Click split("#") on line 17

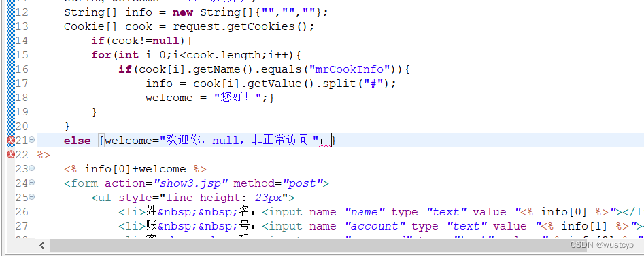(x=356, y=84)
